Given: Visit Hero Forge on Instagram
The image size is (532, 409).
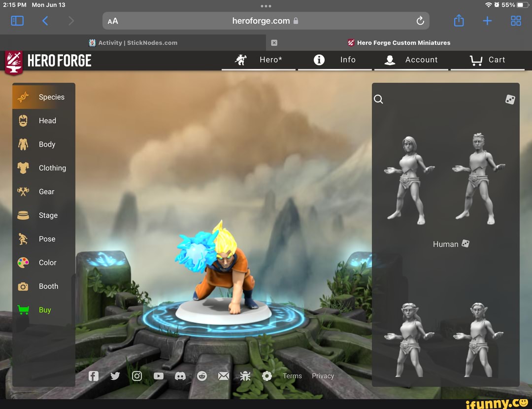Looking at the screenshot, I should 137,375.
